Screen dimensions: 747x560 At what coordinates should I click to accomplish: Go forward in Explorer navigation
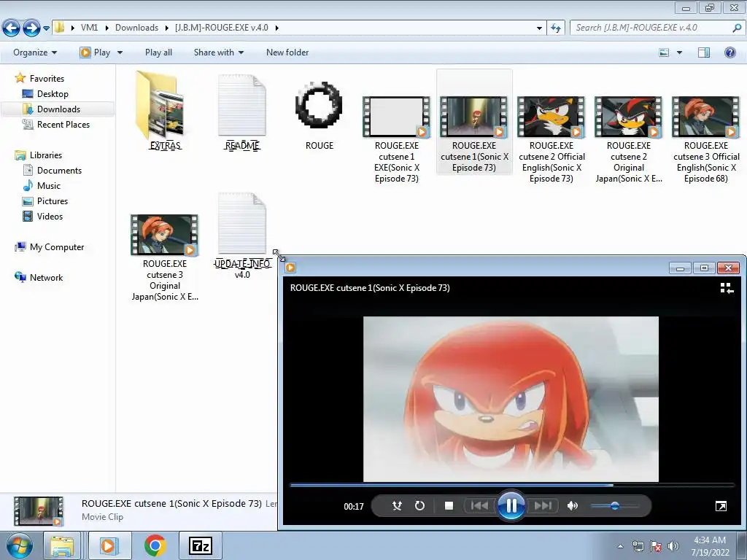31,28
